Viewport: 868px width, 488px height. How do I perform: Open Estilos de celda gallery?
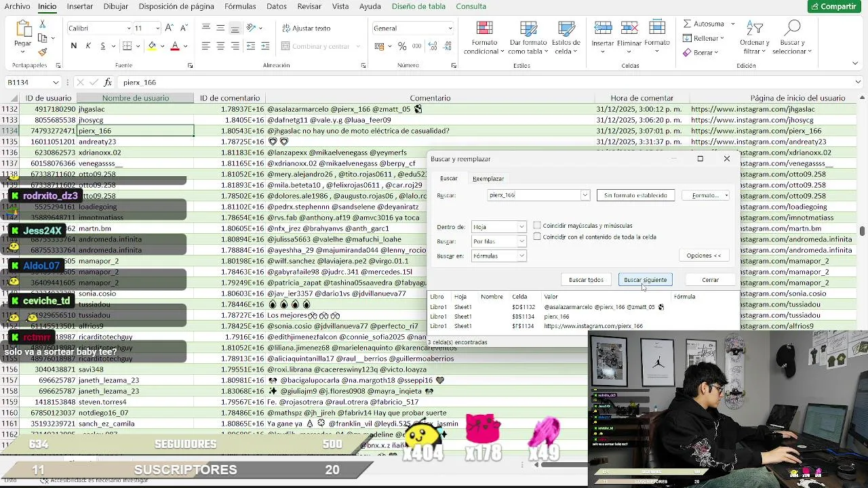tap(566, 38)
